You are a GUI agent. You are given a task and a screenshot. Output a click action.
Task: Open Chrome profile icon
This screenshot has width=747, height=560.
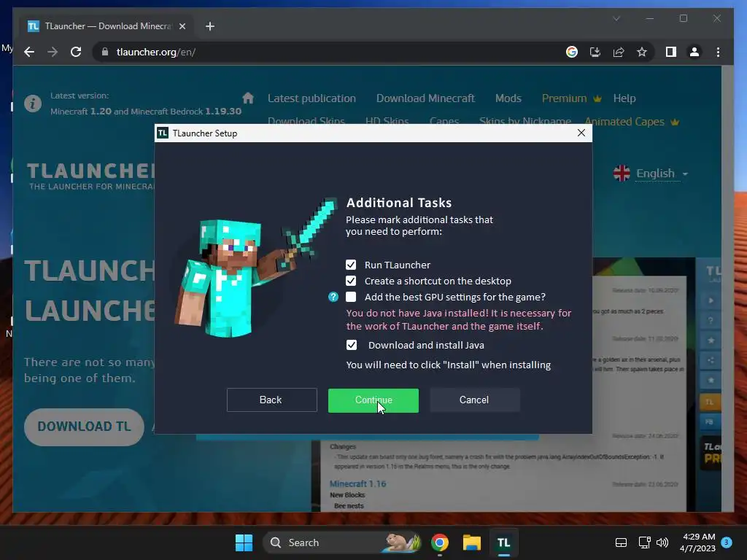[694, 52]
